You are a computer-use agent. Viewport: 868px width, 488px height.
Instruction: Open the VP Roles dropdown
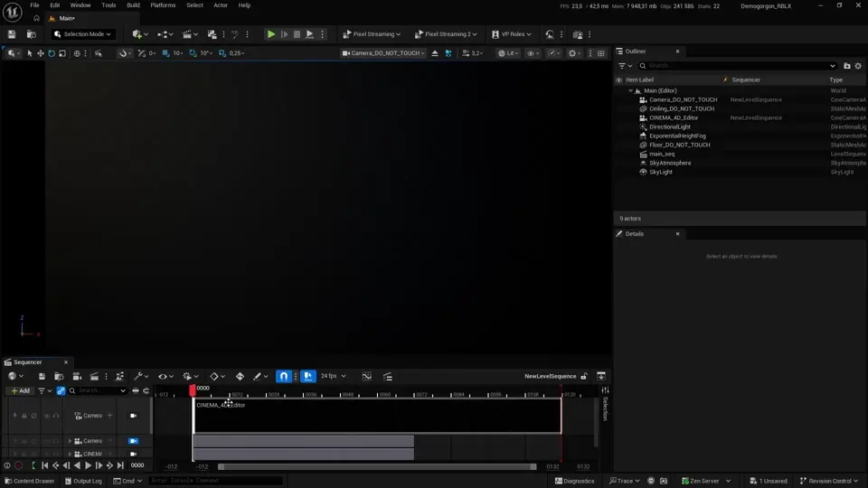(x=511, y=34)
